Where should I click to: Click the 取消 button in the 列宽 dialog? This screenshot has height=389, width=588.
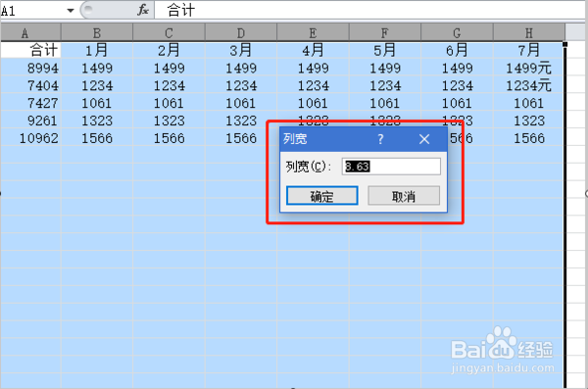coord(404,196)
